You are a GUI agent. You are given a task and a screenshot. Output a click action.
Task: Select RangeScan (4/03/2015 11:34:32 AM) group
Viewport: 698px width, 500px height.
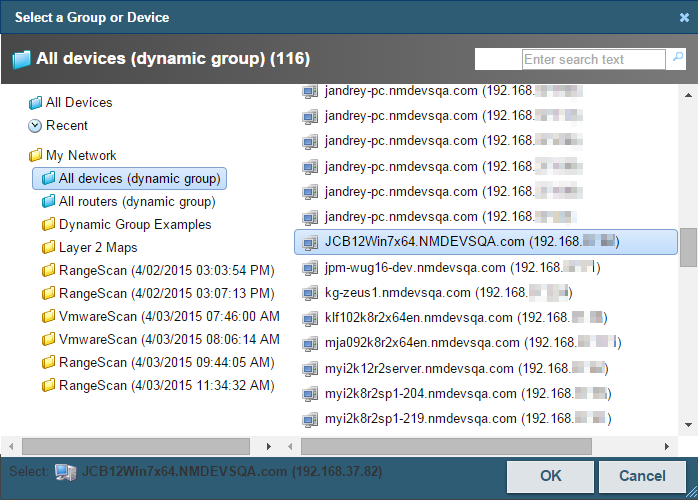click(166, 386)
